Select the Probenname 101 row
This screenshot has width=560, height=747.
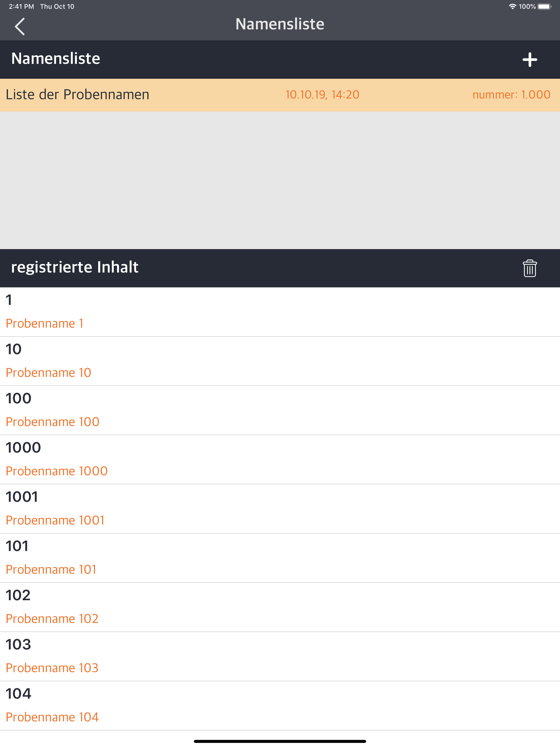click(280, 558)
